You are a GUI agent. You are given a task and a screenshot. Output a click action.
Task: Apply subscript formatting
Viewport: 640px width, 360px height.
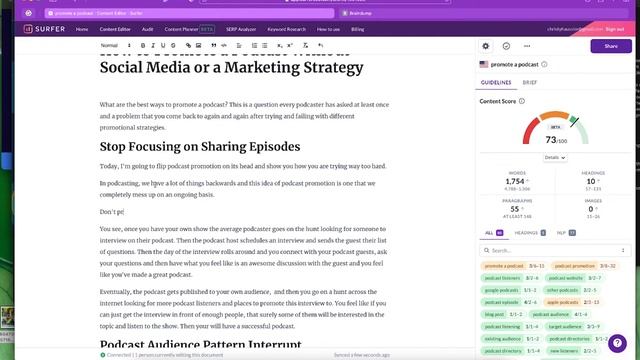280,45
